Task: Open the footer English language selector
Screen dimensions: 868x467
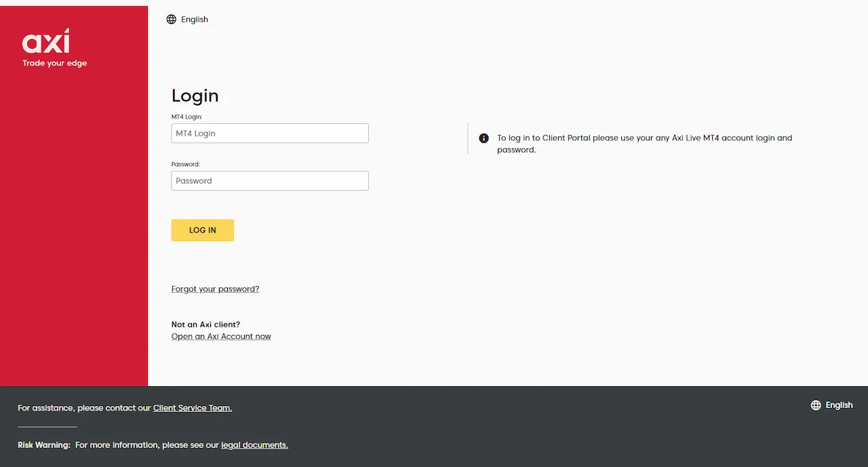Action: pyautogui.click(x=839, y=405)
